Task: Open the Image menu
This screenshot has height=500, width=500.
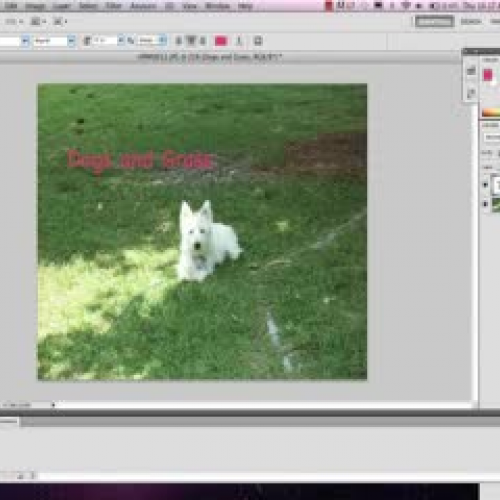Action: (x=35, y=6)
